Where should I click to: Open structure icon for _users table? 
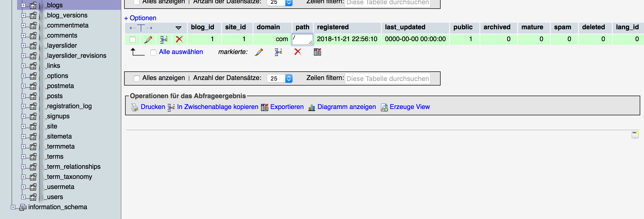(x=33, y=197)
